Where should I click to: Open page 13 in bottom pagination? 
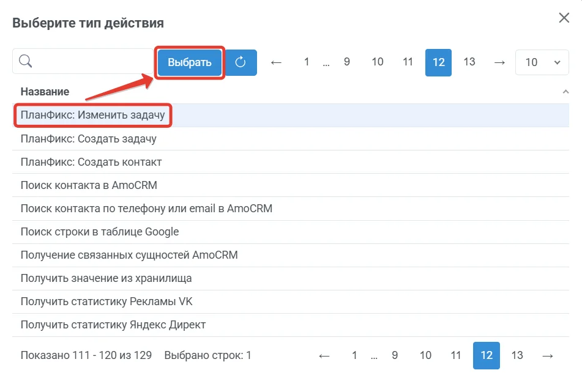517,355
